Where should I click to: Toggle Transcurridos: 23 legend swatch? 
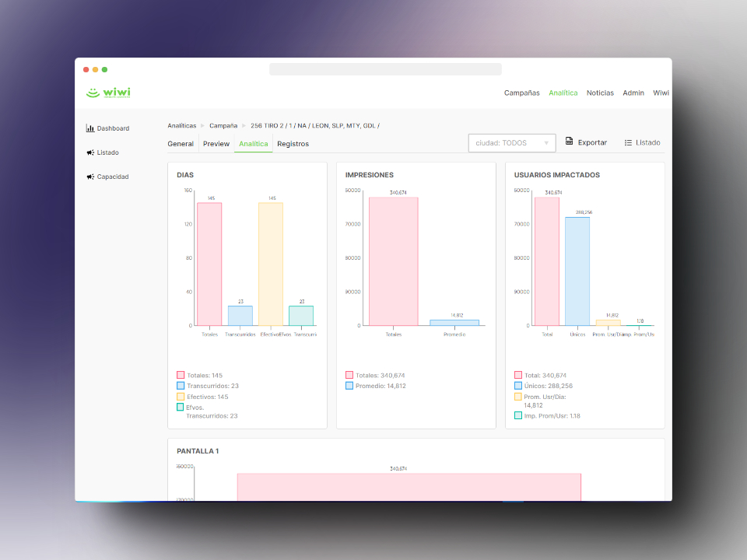pyautogui.click(x=181, y=386)
